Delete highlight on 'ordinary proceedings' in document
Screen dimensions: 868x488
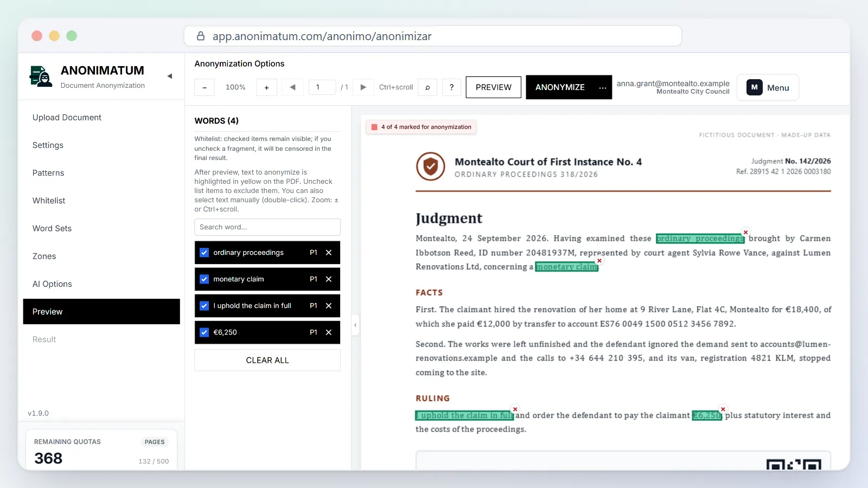coord(746,232)
